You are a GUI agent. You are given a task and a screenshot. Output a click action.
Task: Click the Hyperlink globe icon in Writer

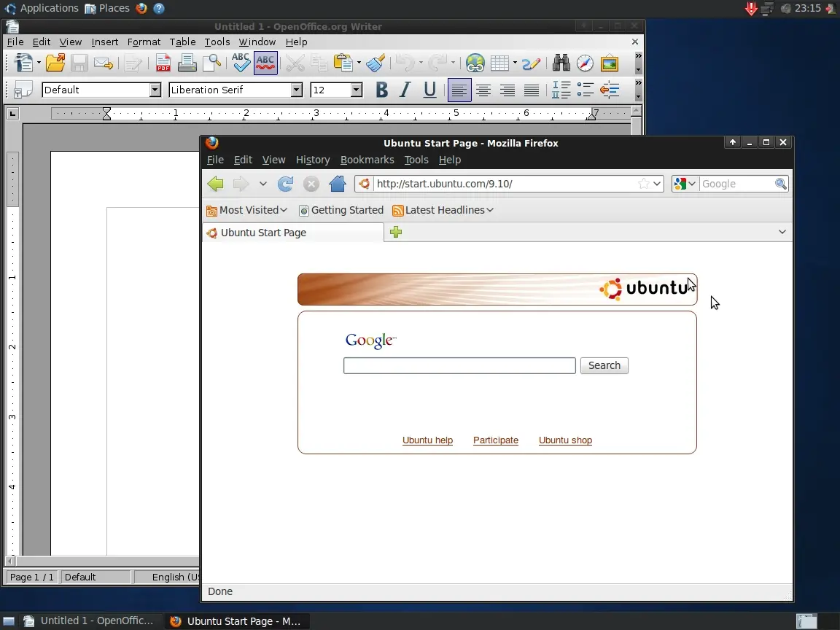click(x=475, y=63)
